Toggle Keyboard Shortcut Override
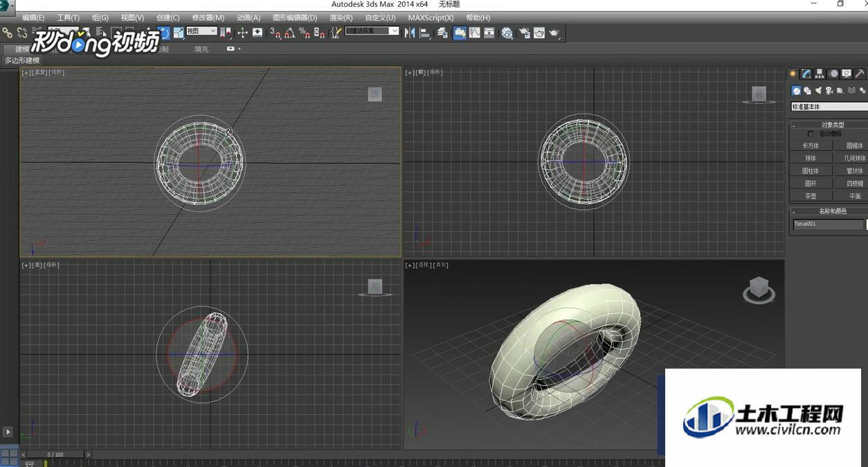868x467 pixels. [257, 33]
